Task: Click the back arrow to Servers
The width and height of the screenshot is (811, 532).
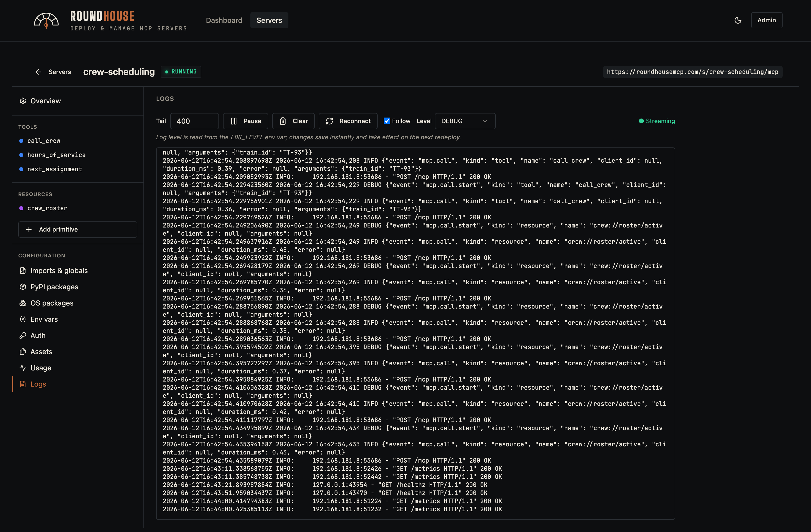Action: pos(39,72)
